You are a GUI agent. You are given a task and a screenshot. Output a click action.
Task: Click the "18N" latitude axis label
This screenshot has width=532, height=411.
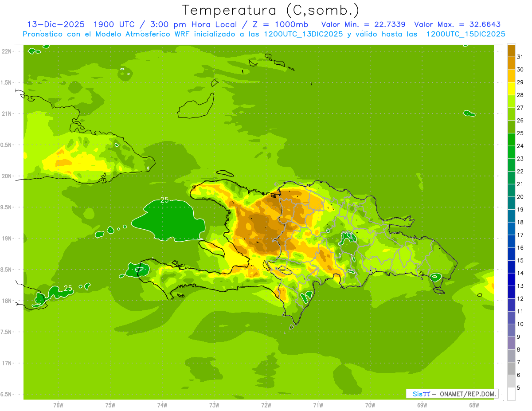coord(8,301)
